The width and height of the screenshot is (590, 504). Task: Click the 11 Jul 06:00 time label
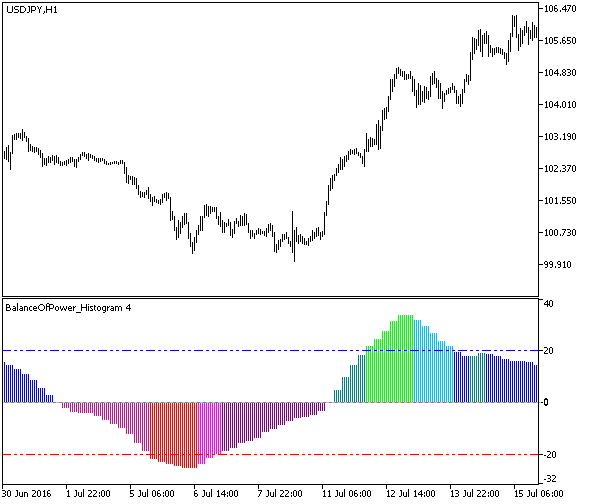(x=347, y=494)
